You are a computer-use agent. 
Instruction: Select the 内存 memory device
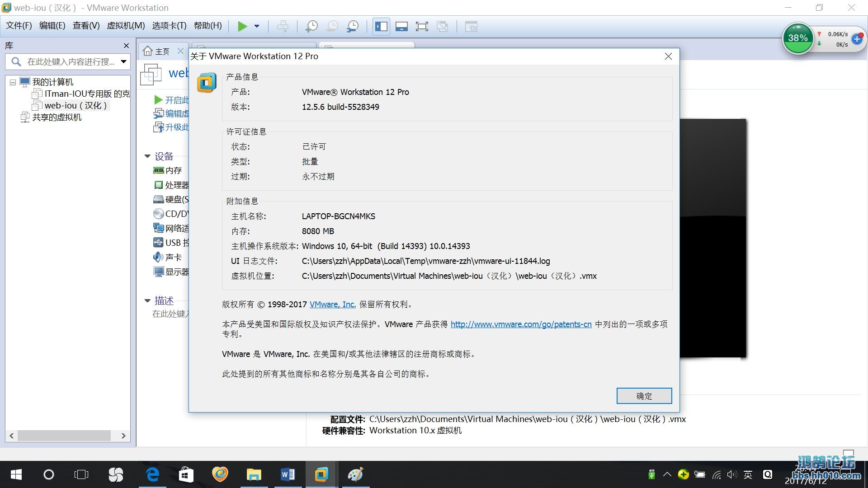pos(168,170)
